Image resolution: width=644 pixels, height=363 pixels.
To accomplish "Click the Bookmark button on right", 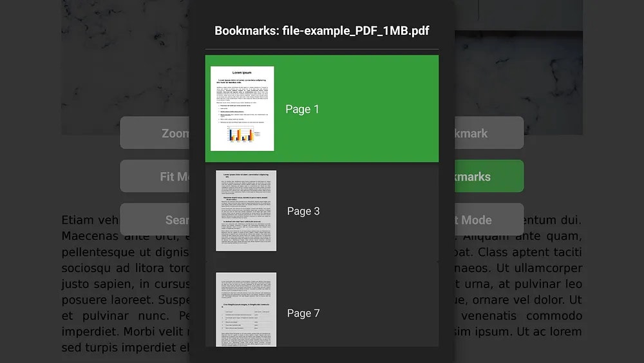I will [x=489, y=133].
